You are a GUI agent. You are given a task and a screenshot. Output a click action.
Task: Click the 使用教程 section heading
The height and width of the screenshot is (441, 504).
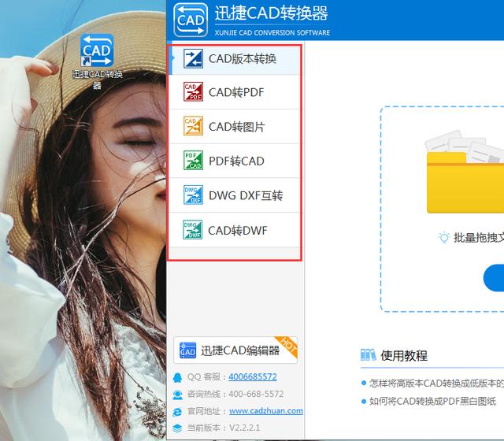(404, 355)
